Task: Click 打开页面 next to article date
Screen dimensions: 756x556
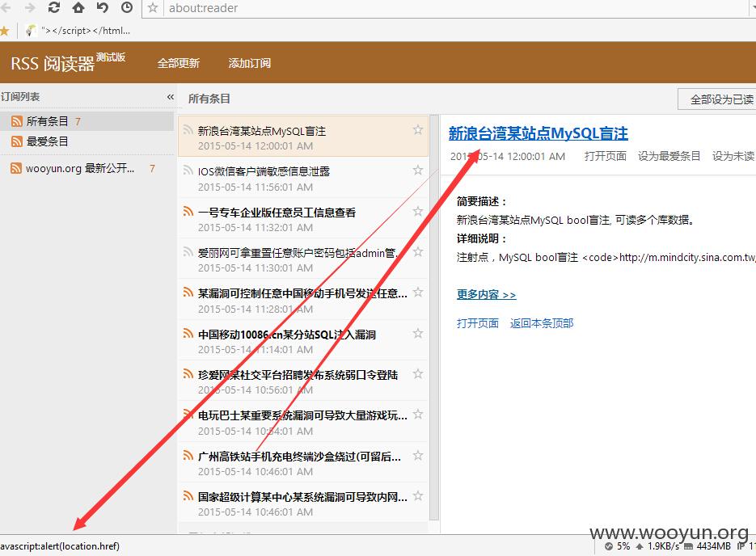Action: pos(605,156)
